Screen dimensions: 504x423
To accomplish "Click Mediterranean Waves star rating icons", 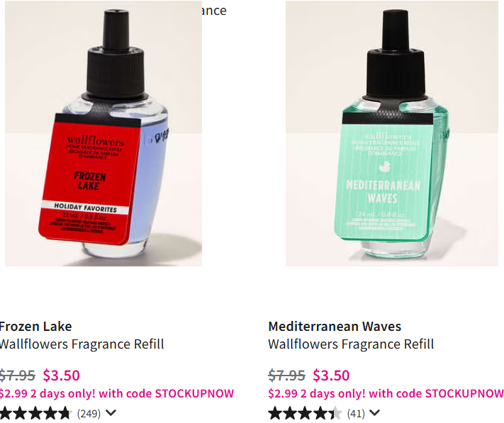I will [305, 413].
